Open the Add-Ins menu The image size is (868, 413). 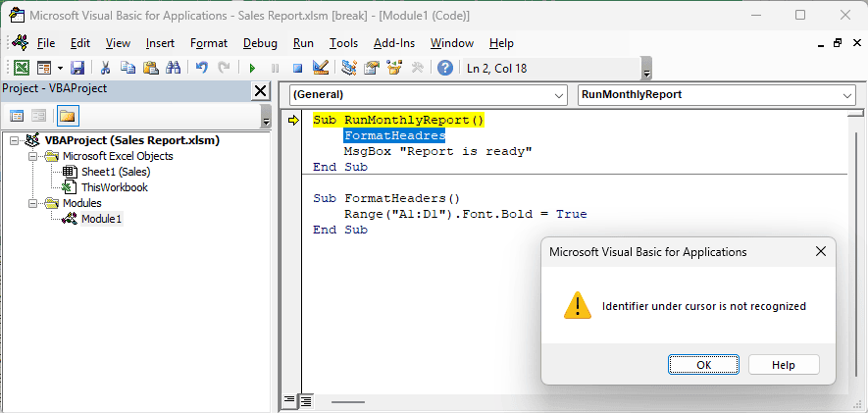click(394, 43)
